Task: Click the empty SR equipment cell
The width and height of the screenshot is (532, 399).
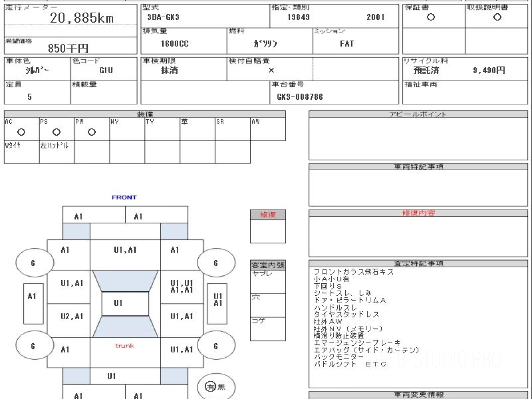Action: tap(233, 129)
